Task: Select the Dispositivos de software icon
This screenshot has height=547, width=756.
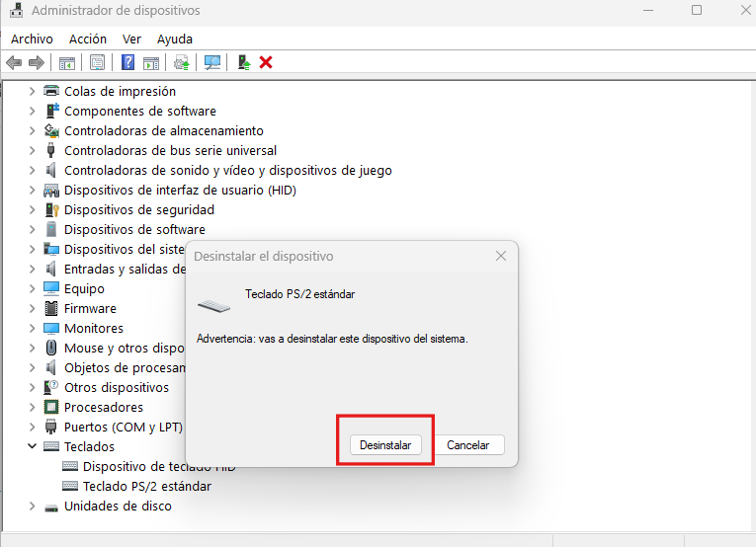Action: coord(51,229)
